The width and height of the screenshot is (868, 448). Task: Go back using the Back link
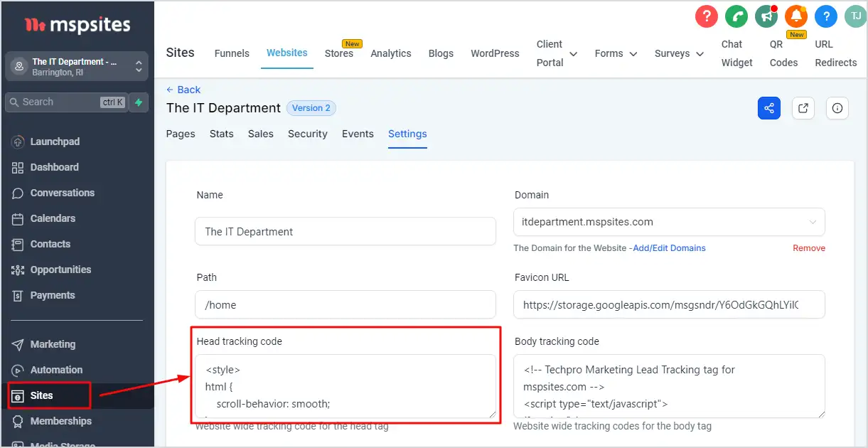[183, 90]
